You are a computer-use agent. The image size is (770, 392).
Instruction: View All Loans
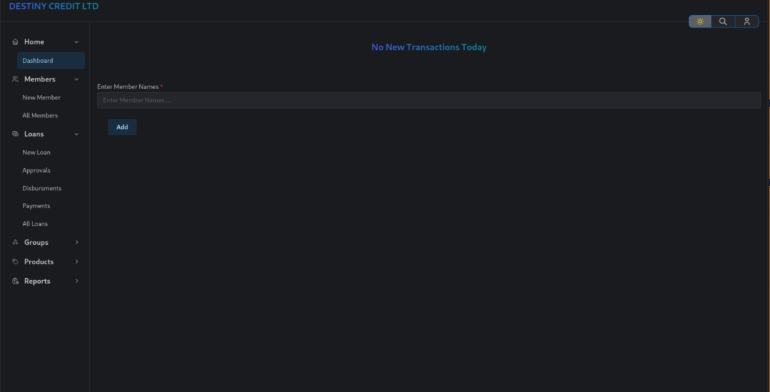tap(35, 224)
